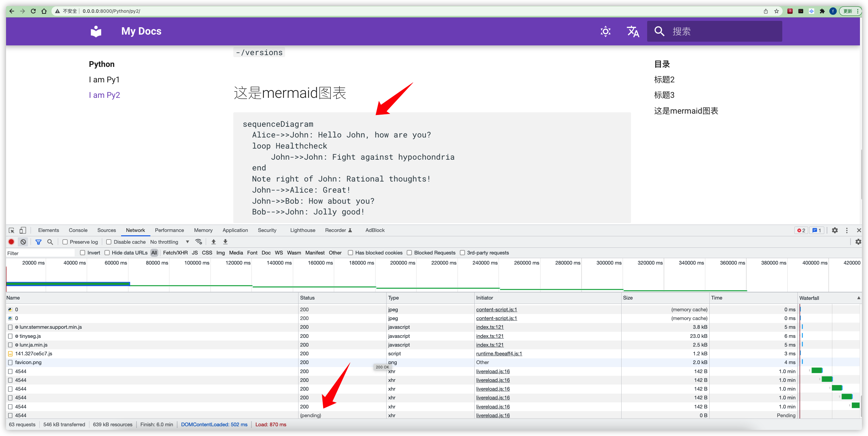
Task: Switch the site color scheme via theme icon
Action: [x=605, y=31]
